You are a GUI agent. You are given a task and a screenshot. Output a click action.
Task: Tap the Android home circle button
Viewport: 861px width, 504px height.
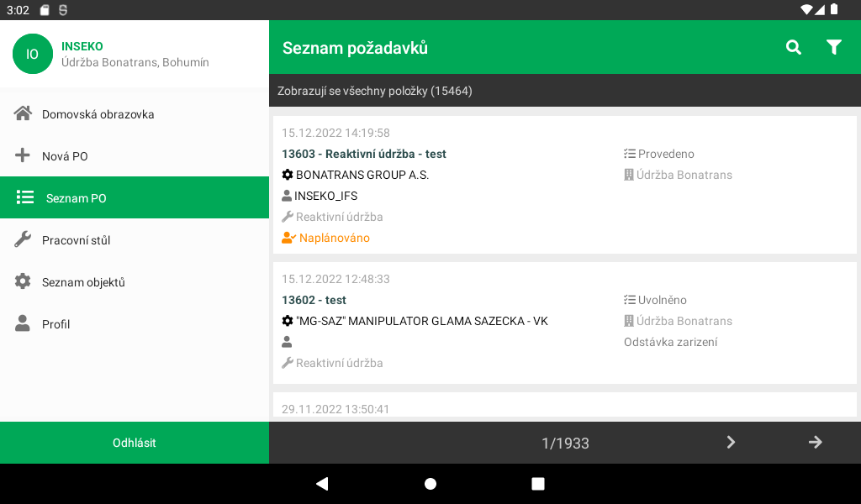tap(430, 484)
